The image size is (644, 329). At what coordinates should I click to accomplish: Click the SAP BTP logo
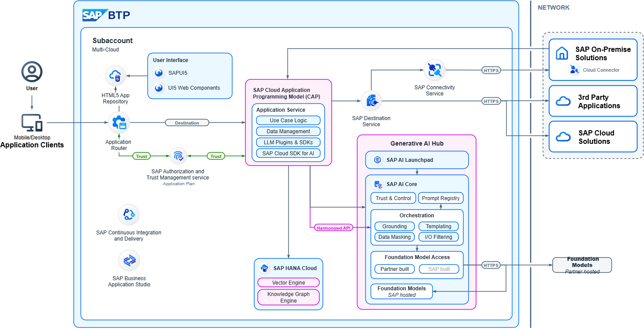click(x=106, y=15)
